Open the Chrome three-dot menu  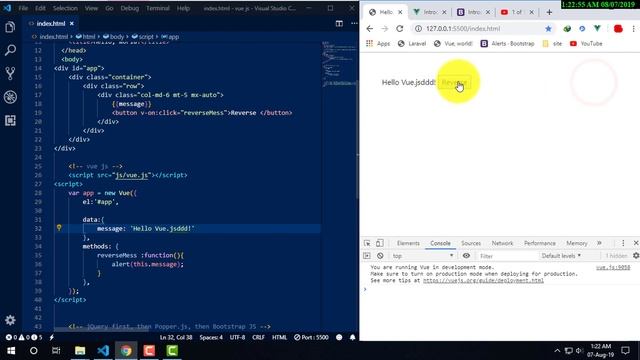click(x=633, y=29)
